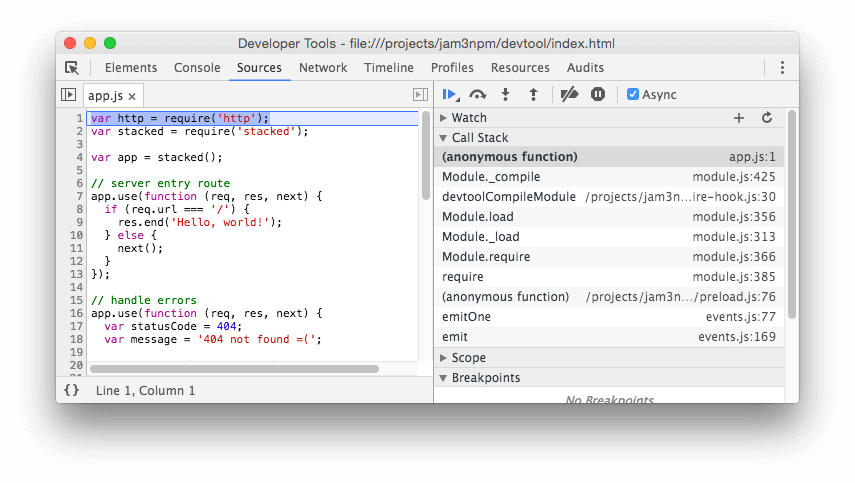Click the debugger sidebar vertical scrollbar
This screenshot has width=855, height=483.
point(792,214)
